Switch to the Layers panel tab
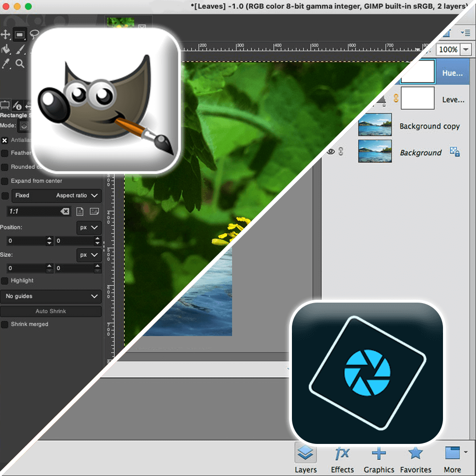This screenshot has width=476, height=476. click(x=305, y=458)
